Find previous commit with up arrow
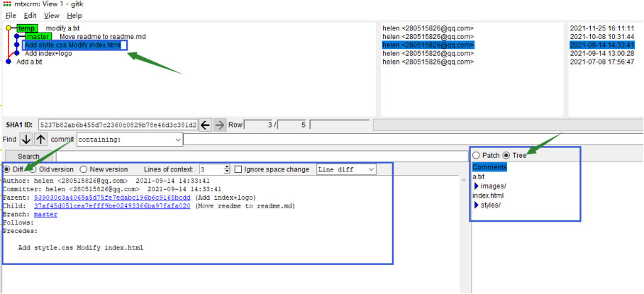This screenshot has width=644, height=294. click(40, 140)
